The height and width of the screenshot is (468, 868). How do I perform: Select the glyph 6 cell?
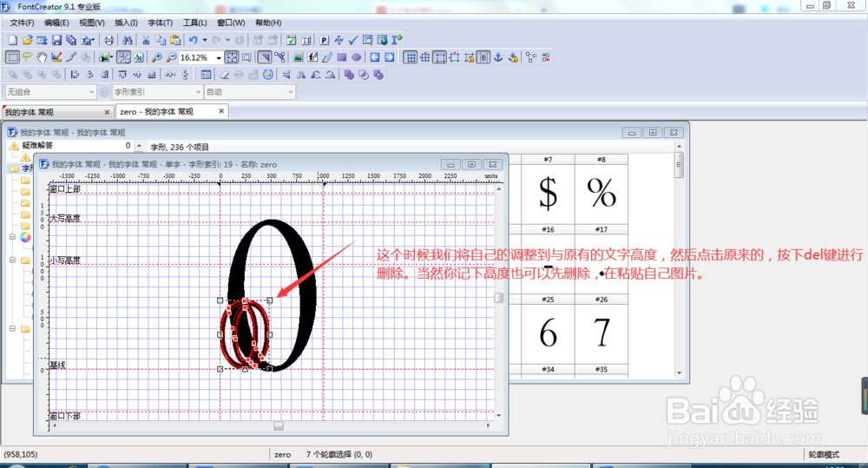coord(548,334)
